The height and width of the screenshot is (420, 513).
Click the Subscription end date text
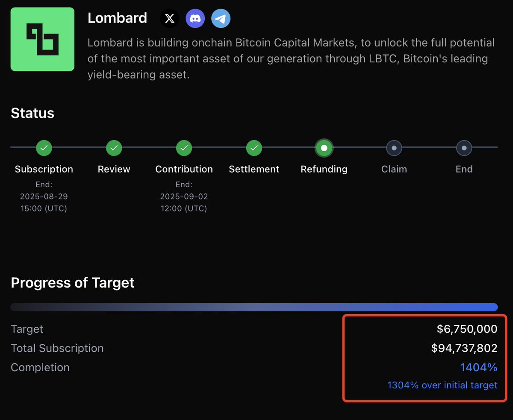click(x=44, y=197)
